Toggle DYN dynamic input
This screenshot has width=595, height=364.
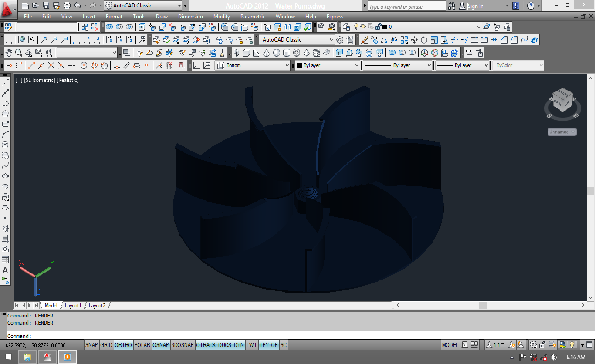pos(239,345)
